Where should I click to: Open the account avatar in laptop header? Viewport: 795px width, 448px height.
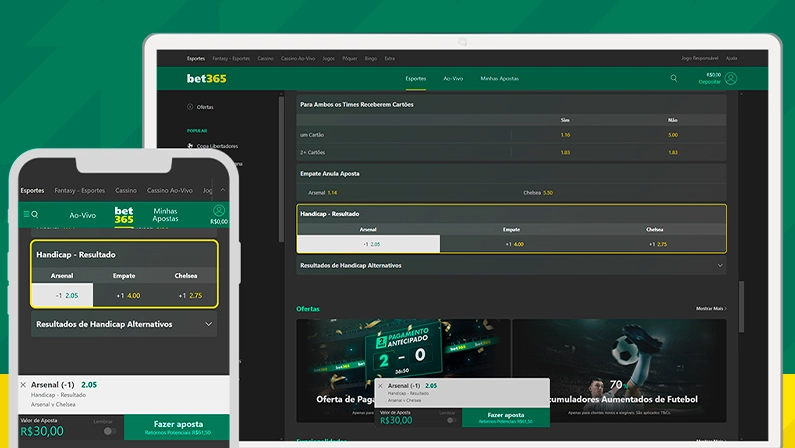coord(731,79)
